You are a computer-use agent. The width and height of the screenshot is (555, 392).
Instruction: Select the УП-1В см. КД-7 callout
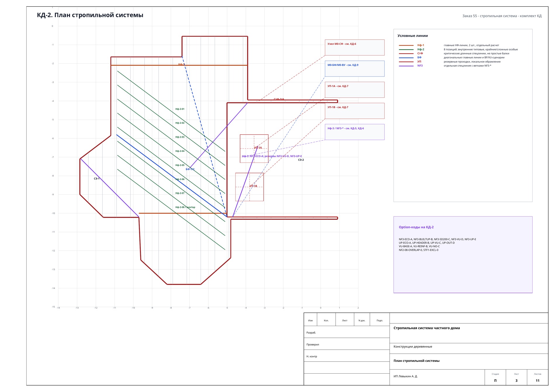pos(355,111)
